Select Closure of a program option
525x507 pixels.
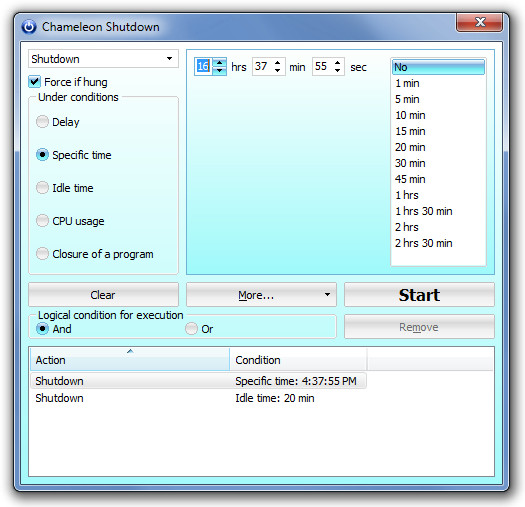(x=42, y=254)
